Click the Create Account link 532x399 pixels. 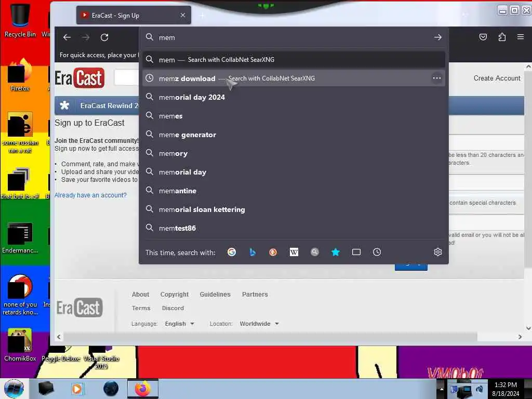497,78
